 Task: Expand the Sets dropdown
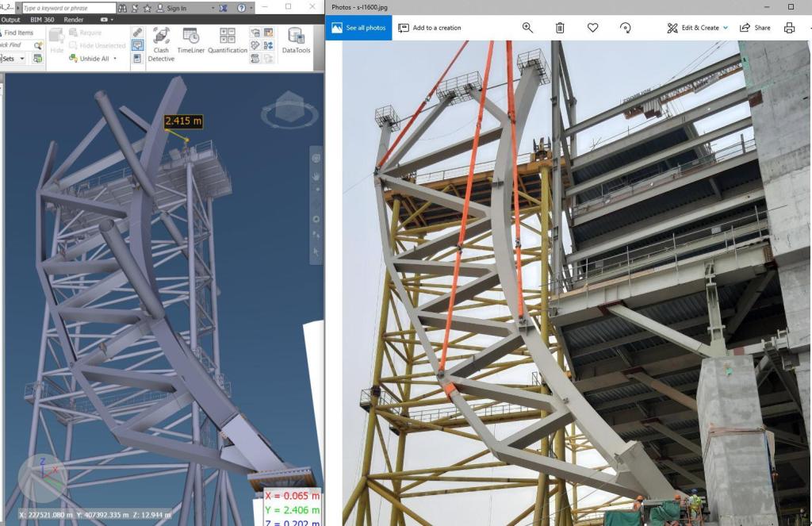point(21,59)
